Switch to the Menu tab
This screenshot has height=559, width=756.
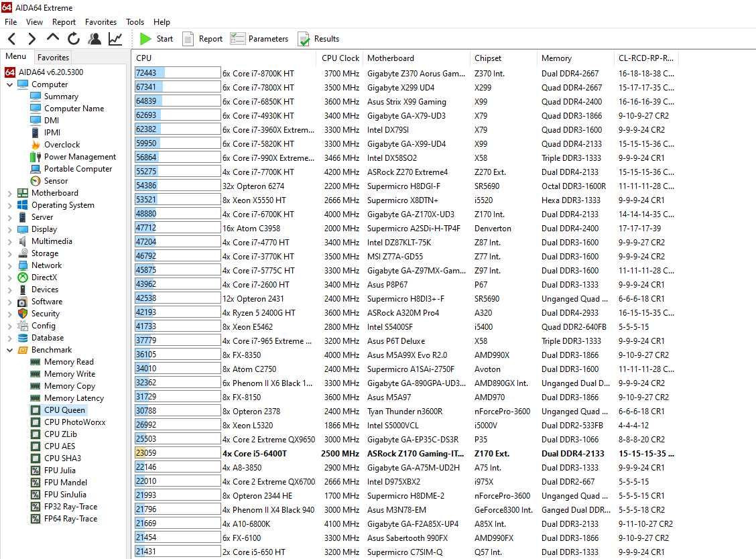(x=16, y=56)
